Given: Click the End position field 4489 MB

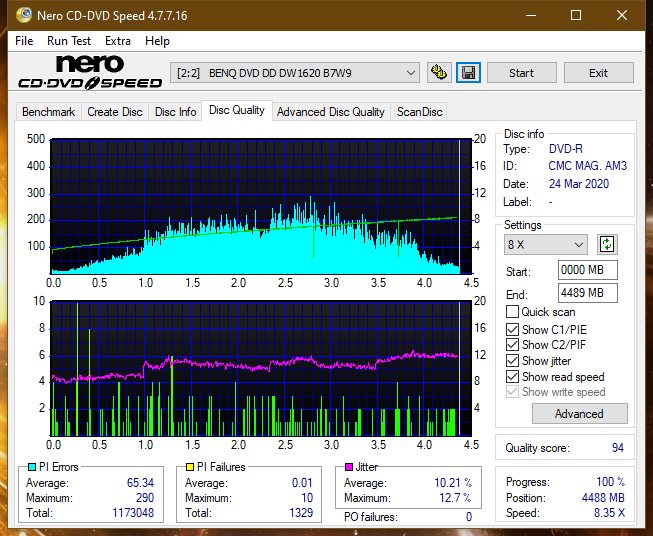Looking at the screenshot, I should pyautogui.click(x=588, y=293).
